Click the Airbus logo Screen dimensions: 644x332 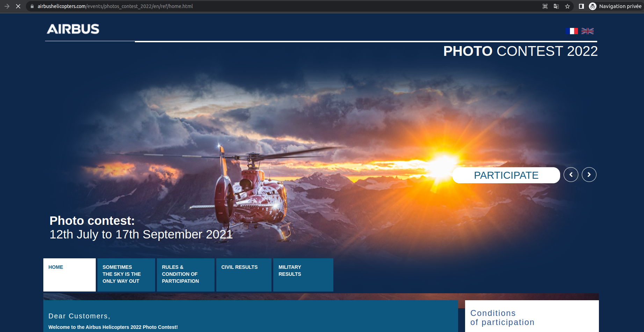[x=73, y=29]
